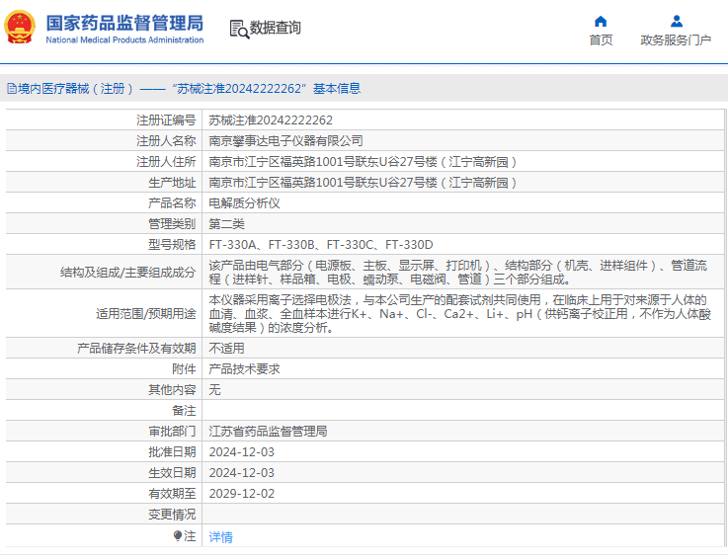Click the national emblem logo

pos(20,27)
